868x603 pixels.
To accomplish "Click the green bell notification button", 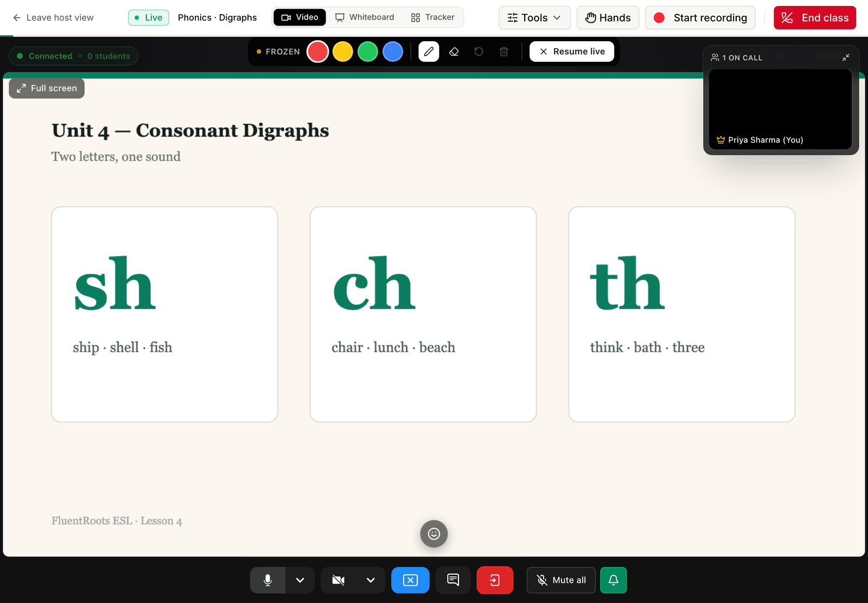I will click(x=614, y=580).
